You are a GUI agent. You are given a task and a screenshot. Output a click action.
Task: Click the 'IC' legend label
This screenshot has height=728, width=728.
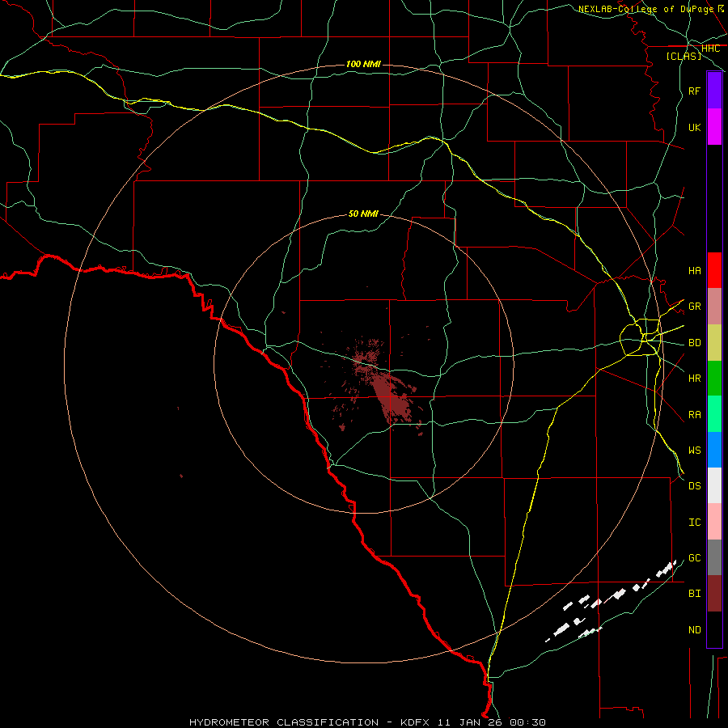click(695, 522)
